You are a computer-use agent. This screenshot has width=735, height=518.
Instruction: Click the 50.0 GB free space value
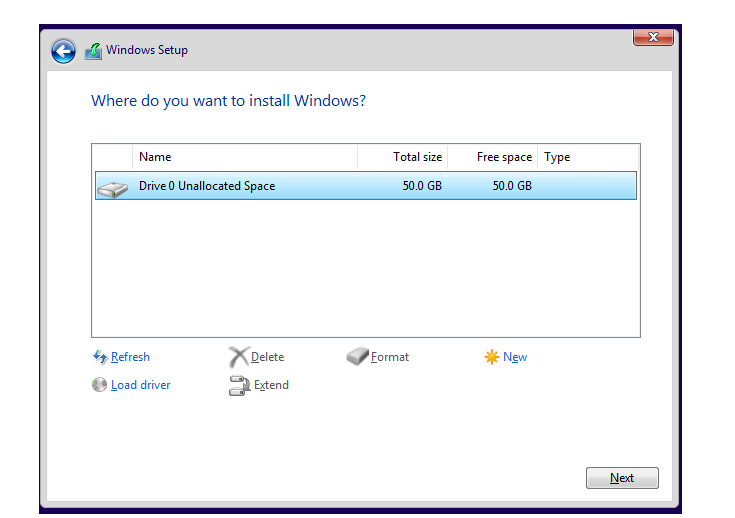click(x=512, y=186)
